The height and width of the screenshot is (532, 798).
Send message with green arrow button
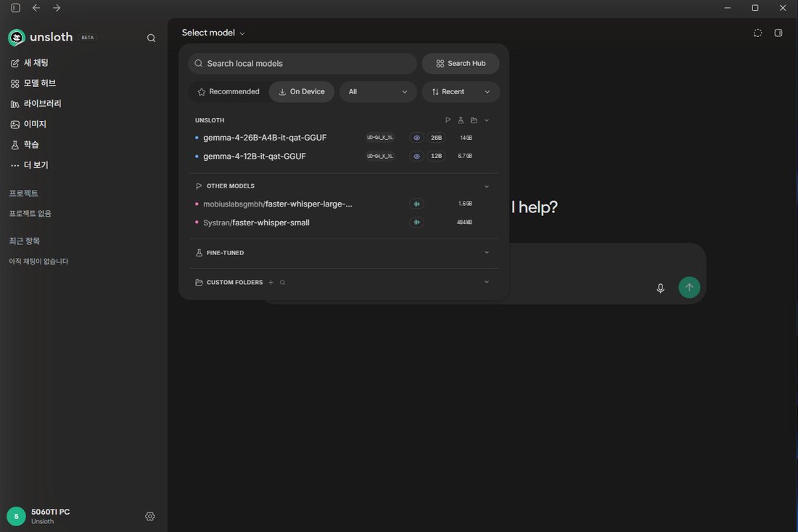pyautogui.click(x=689, y=287)
